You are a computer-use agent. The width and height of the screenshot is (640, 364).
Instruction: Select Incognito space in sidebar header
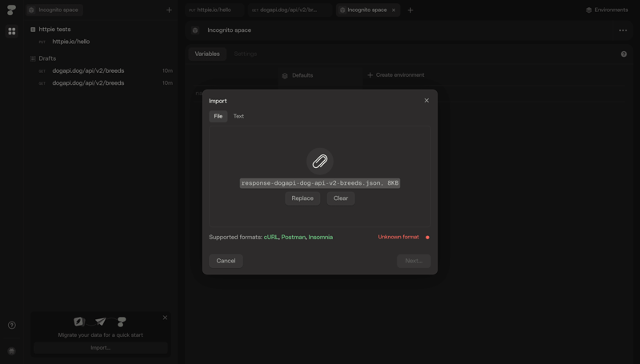click(x=54, y=10)
